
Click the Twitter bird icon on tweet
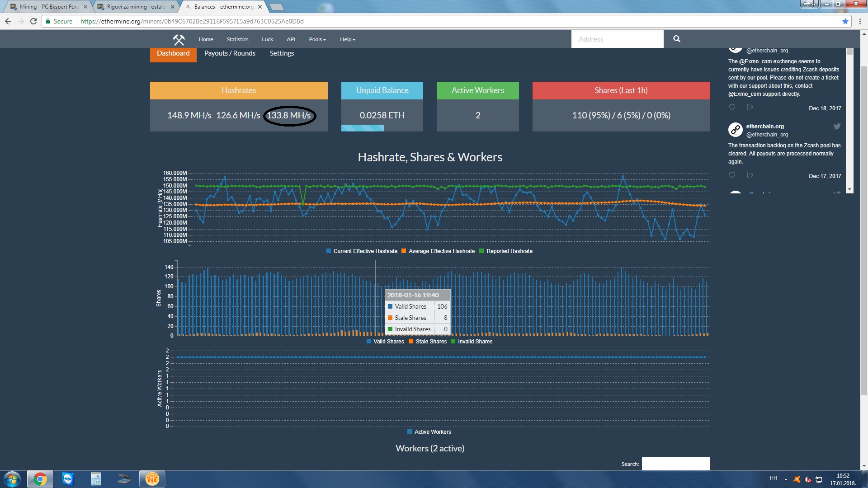coord(837,127)
